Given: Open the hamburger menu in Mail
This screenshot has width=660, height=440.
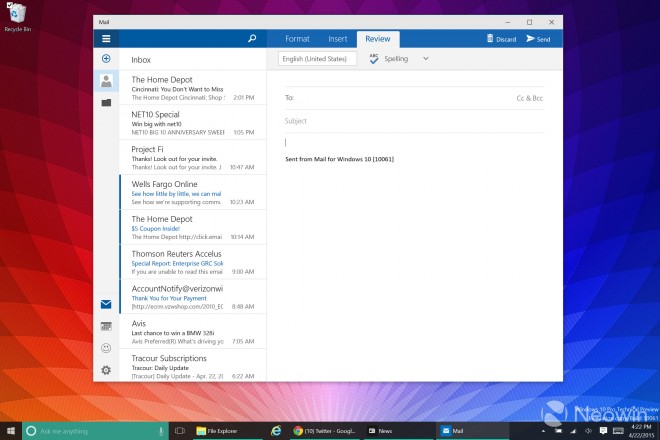Looking at the screenshot, I should click(106, 39).
